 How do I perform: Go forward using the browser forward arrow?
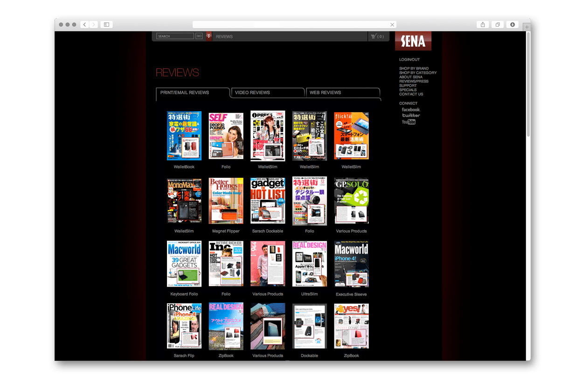pos(94,24)
